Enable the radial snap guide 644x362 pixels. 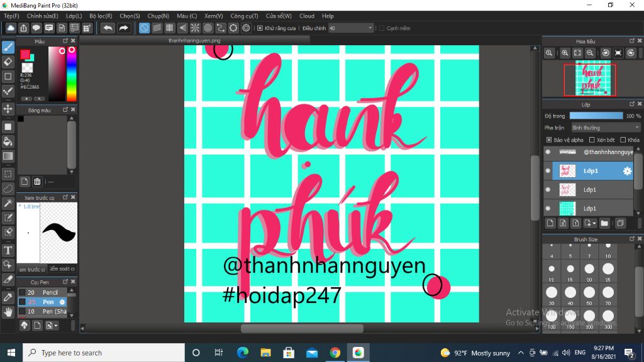pyautogui.click(x=195, y=28)
